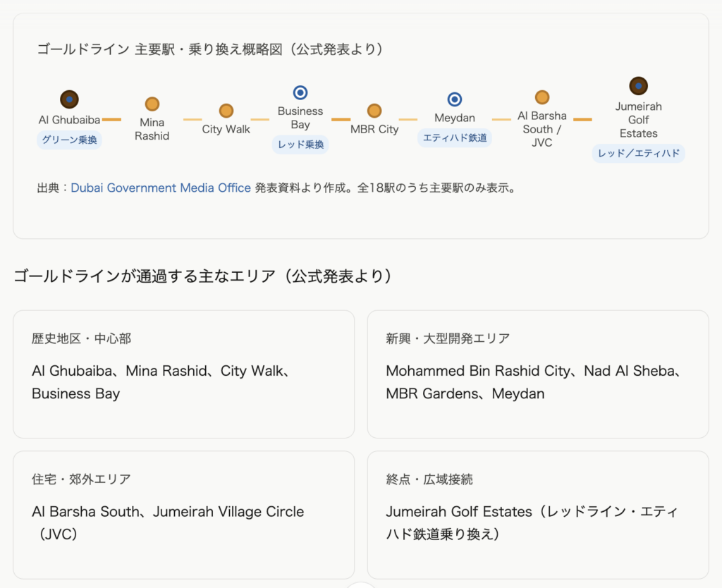
Task: Open the 住宅・郊外エリア card
Action: pyautogui.click(x=183, y=515)
